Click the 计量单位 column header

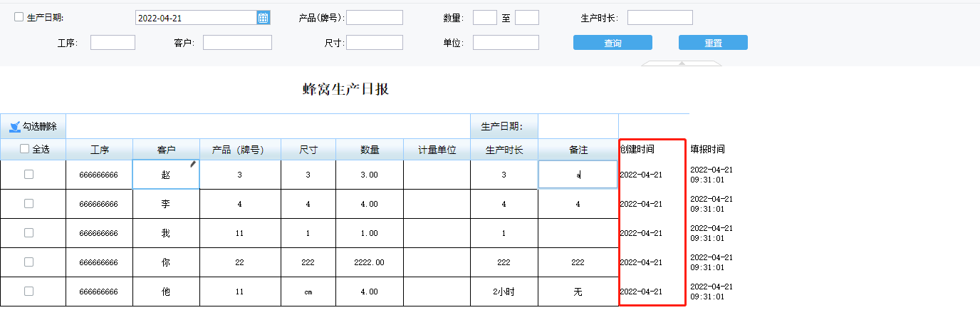click(437, 150)
